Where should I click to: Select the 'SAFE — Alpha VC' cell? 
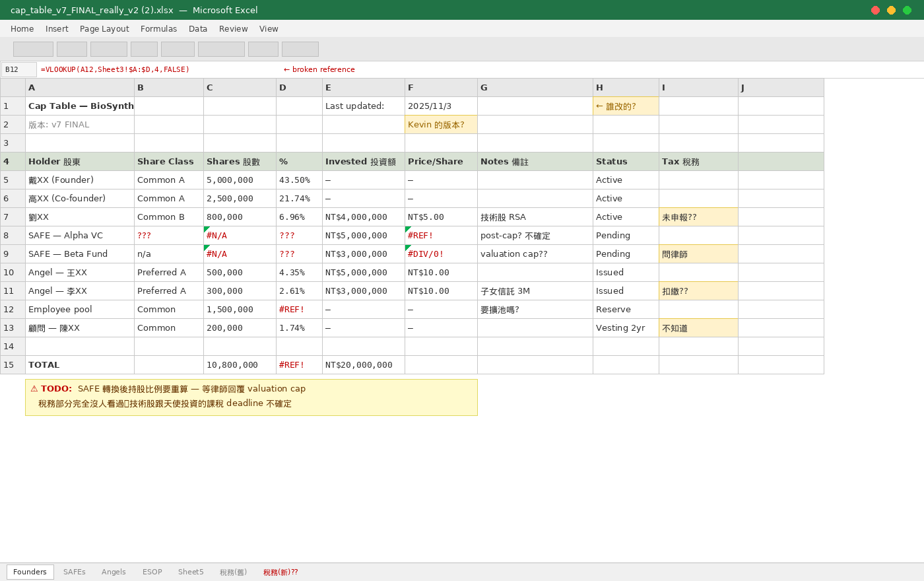(80, 236)
